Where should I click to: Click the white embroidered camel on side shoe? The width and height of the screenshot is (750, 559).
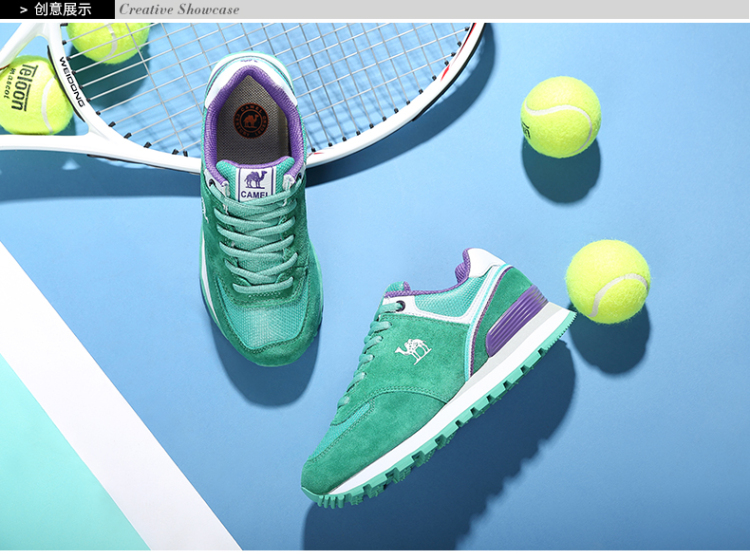pos(413,350)
